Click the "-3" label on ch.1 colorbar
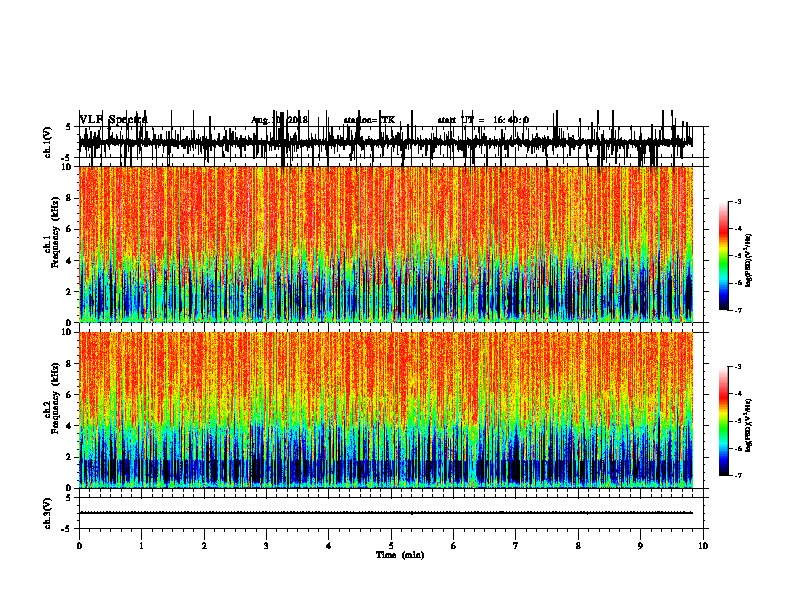 (737, 201)
